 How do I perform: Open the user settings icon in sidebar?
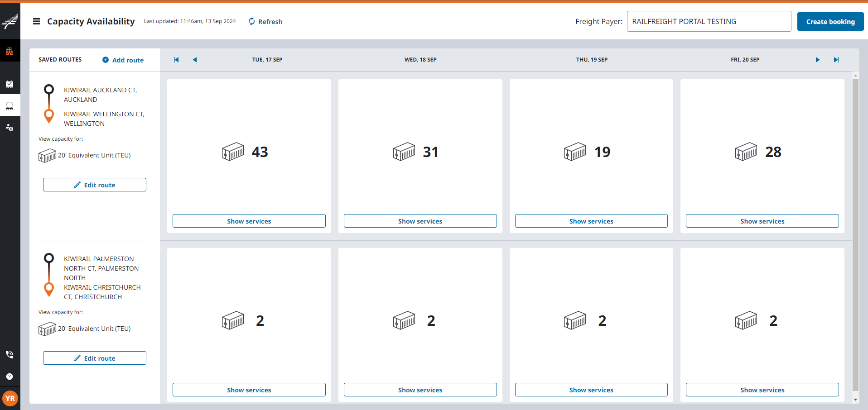pos(10,128)
